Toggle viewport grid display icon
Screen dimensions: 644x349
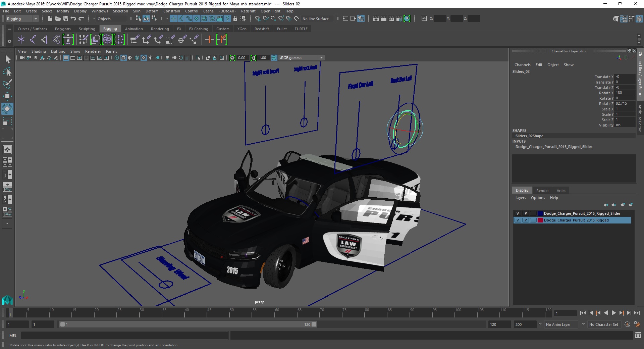tap(66, 58)
